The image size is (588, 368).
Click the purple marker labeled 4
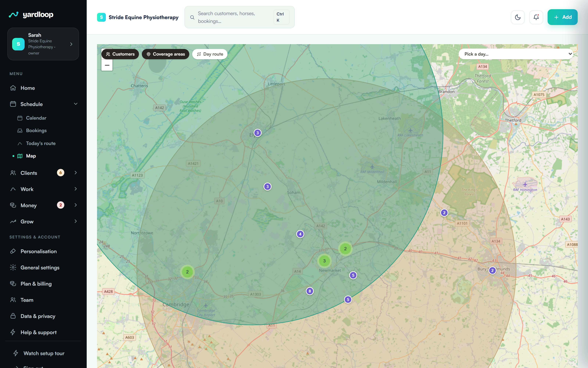coord(300,234)
